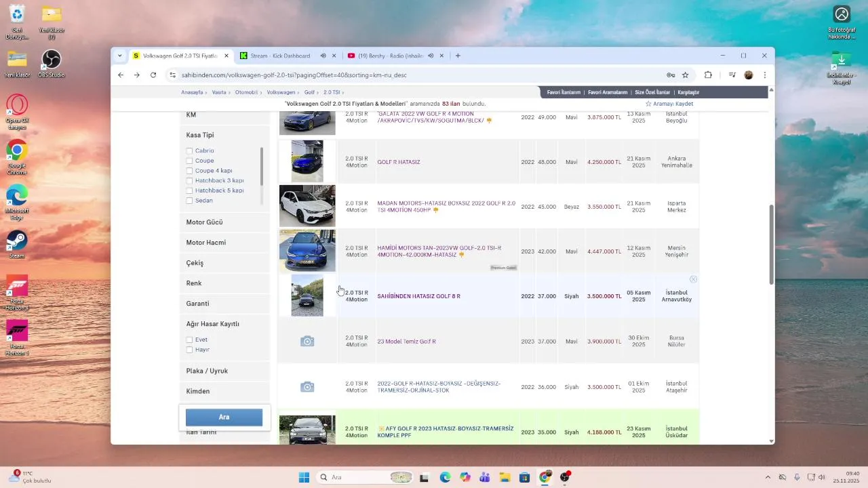
Task: Click the Aramayı Kaydet star link
Action: click(669, 104)
